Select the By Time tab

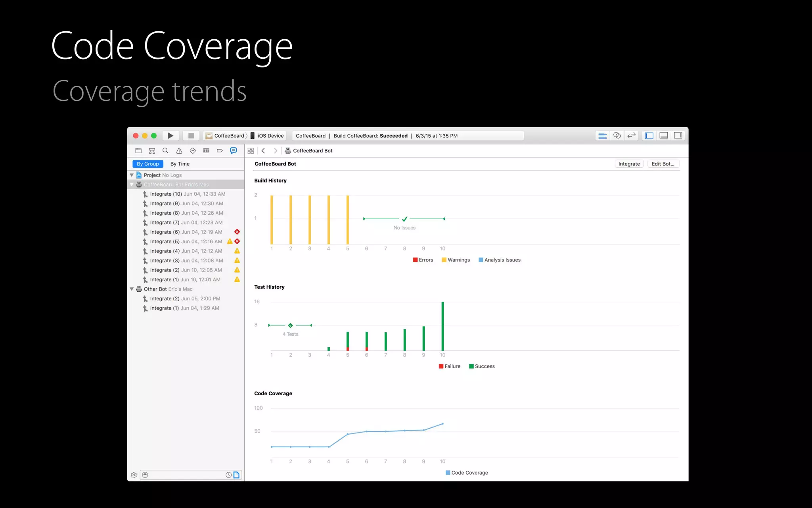click(x=180, y=164)
